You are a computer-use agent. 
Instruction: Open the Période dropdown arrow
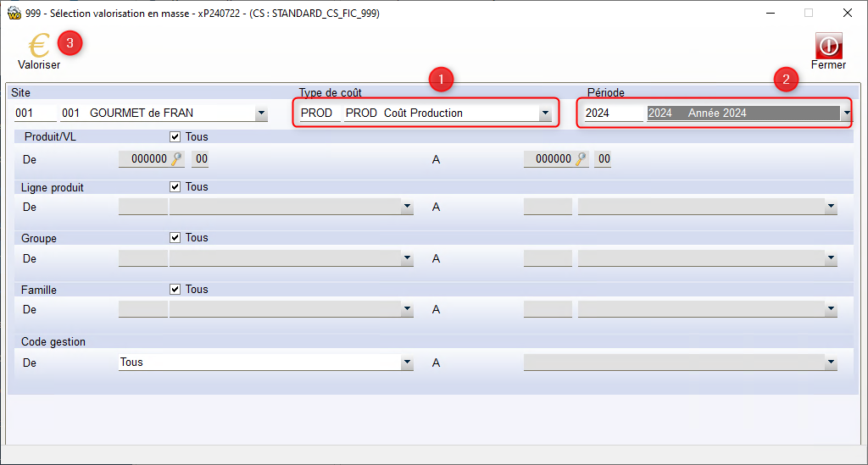click(846, 113)
